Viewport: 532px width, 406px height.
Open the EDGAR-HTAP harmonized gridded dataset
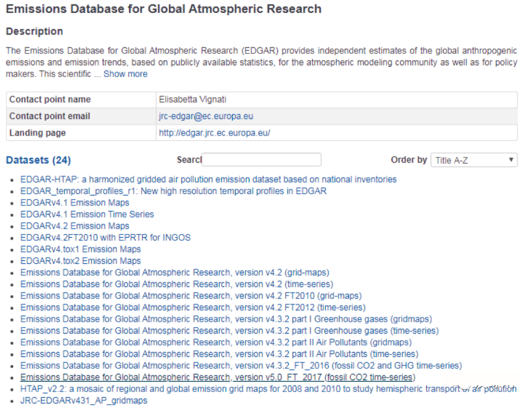208,179
